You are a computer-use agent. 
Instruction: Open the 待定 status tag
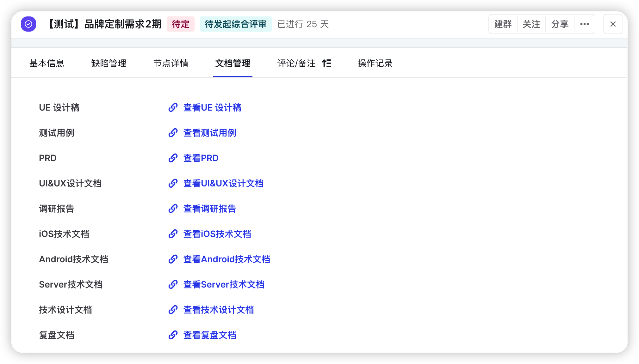181,24
